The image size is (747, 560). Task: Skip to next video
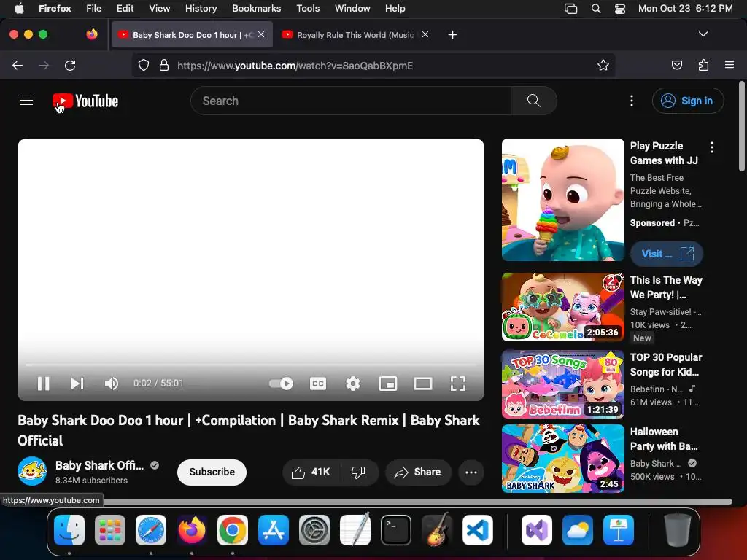pos(77,384)
